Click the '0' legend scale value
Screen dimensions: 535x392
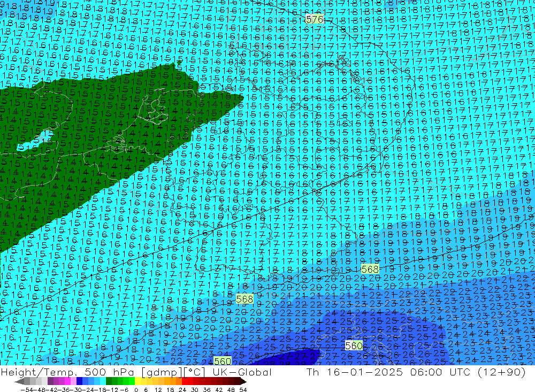click(x=136, y=390)
